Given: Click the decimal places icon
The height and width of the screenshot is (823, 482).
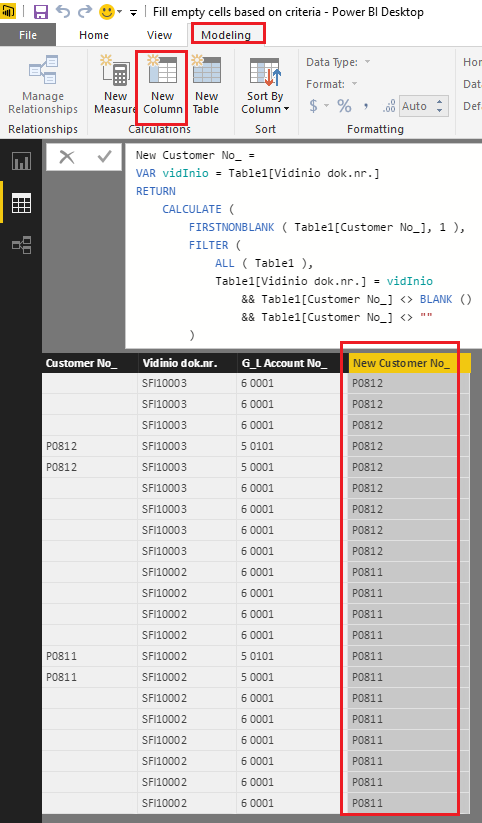Looking at the screenshot, I should 389,106.
